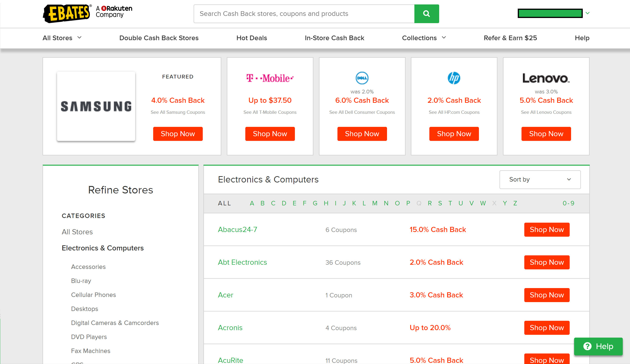Click the HP logo icon
This screenshot has height=364, width=630.
[x=454, y=78]
